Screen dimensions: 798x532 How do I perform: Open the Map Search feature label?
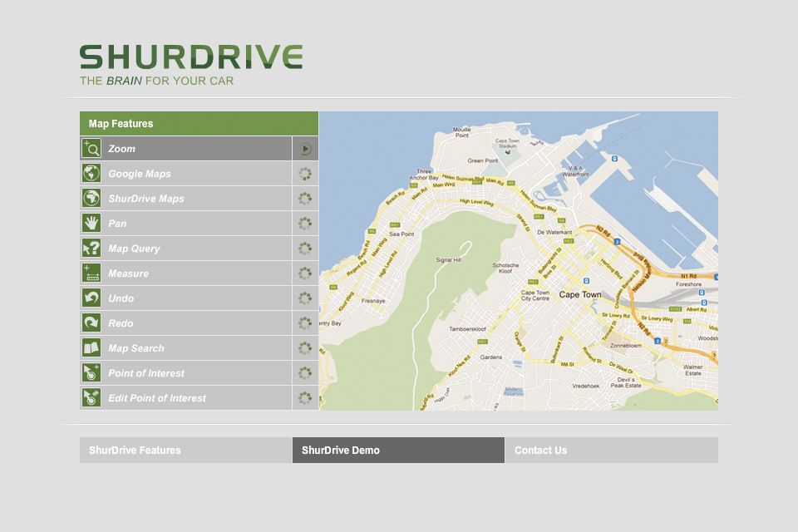pos(135,348)
